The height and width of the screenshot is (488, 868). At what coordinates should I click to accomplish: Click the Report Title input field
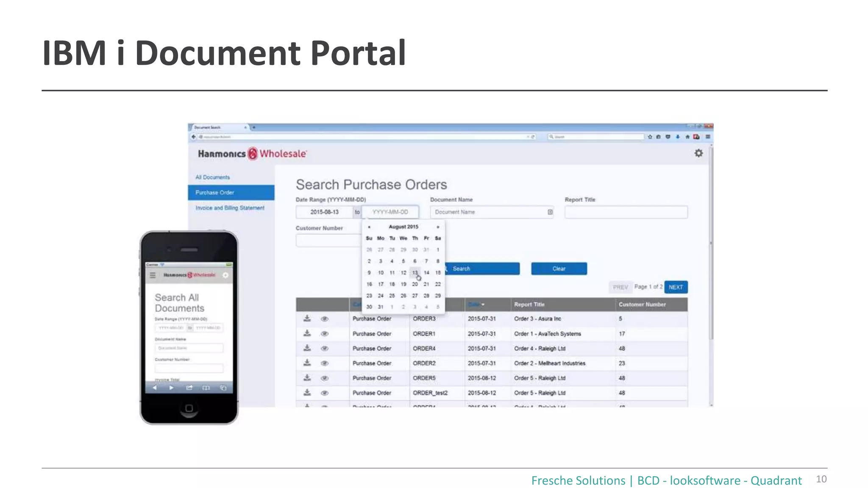pyautogui.click(x=626, y=212)
